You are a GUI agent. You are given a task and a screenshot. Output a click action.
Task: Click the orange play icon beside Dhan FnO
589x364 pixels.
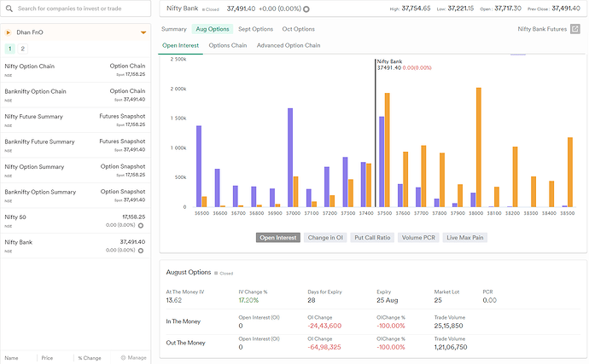click(x=9, y=32)
